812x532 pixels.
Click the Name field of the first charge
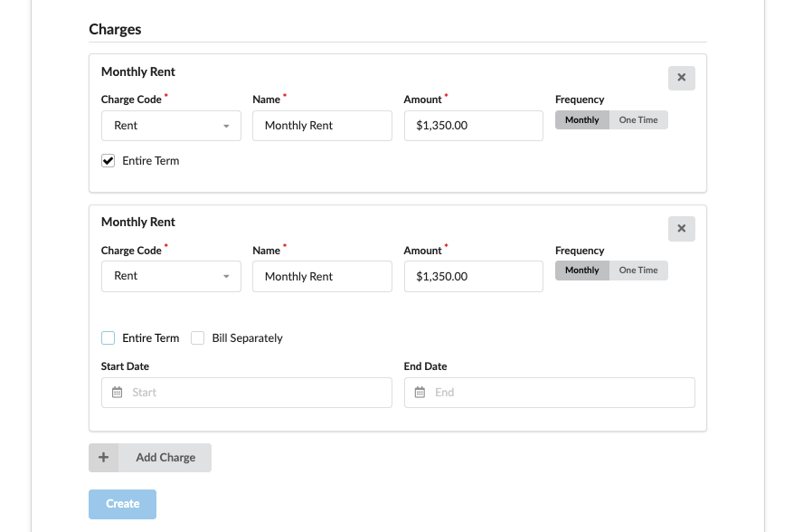click(322, 126)
